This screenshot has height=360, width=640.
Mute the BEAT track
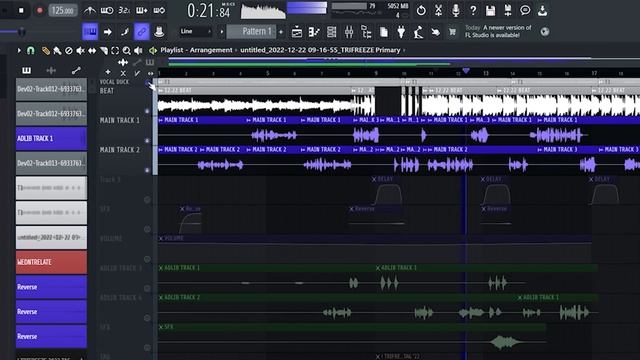coord(147,111)
